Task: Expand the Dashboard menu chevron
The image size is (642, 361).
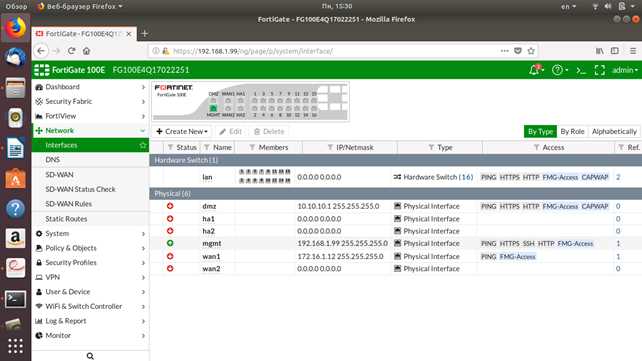Action: 143,87
